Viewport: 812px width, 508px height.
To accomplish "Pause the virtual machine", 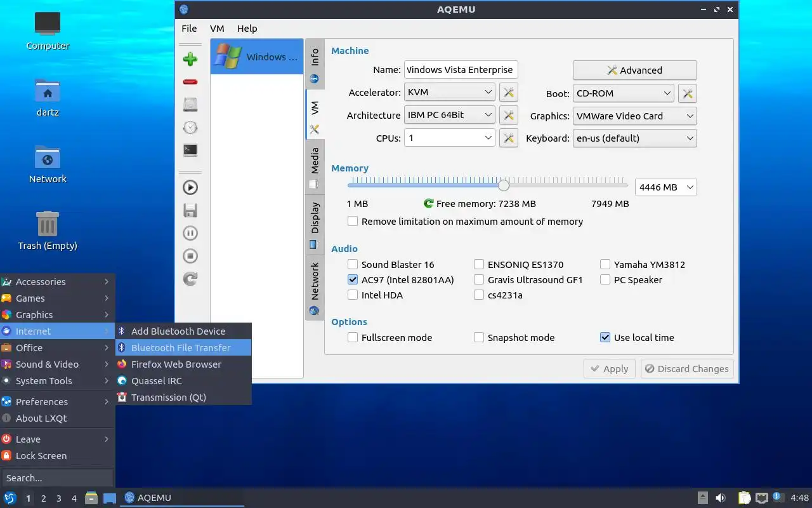I will 190,233.
